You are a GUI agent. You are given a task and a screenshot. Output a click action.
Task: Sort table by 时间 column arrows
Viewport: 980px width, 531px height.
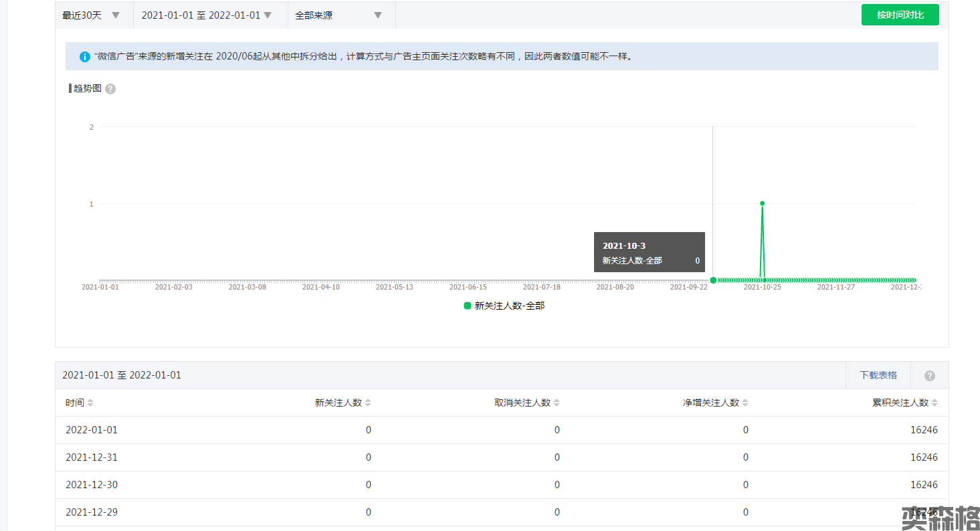point(90,403)
